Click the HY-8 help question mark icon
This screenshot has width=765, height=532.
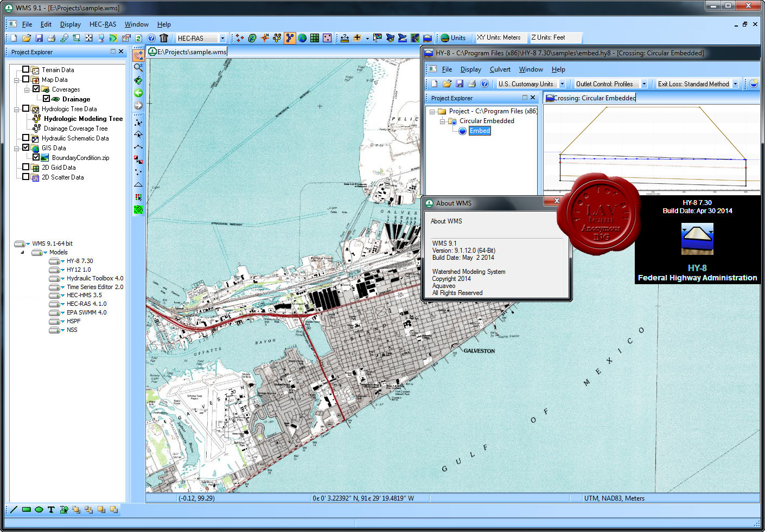coord(484,84)
